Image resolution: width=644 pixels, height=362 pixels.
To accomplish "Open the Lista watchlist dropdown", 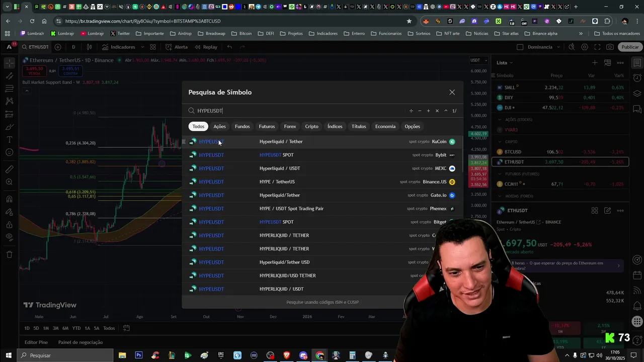I will tap(505, 63).
